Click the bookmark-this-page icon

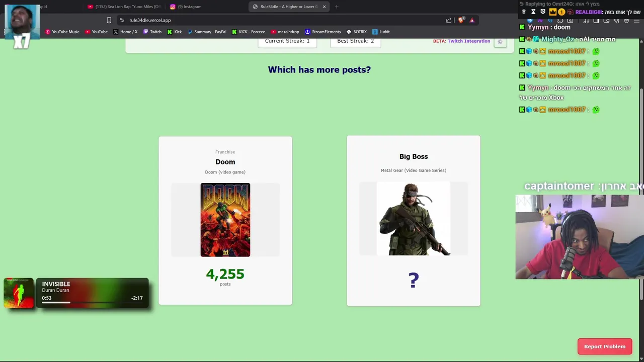pos(109,20)
